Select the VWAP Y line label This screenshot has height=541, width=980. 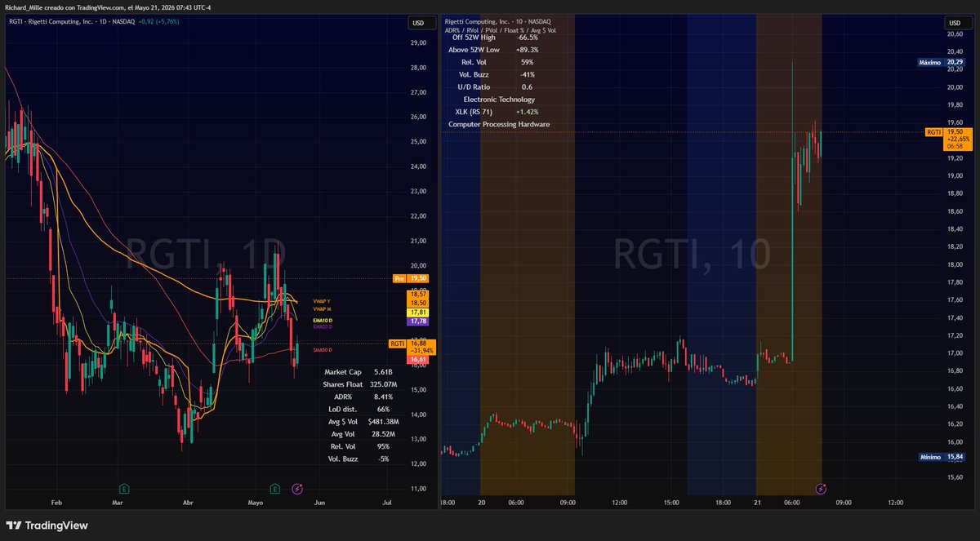coord(322,301)
